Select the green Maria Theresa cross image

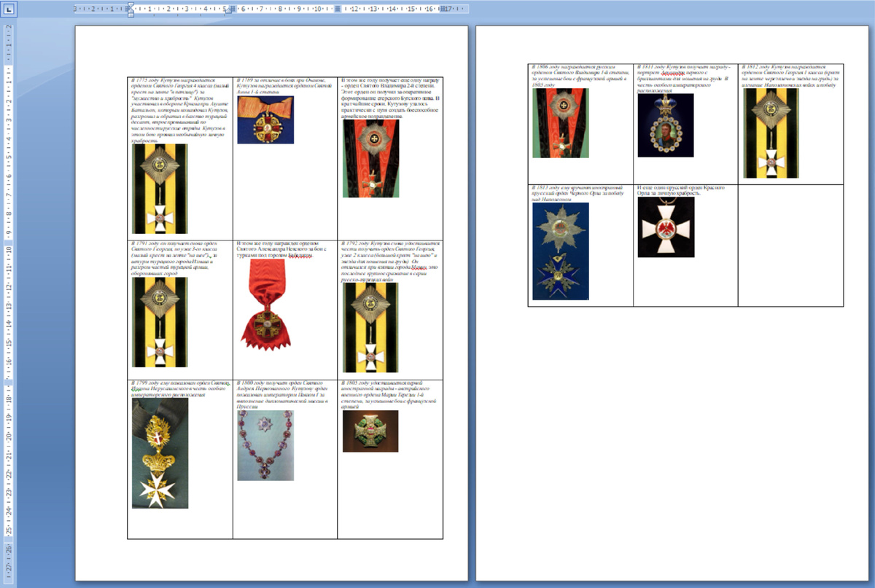371,431
